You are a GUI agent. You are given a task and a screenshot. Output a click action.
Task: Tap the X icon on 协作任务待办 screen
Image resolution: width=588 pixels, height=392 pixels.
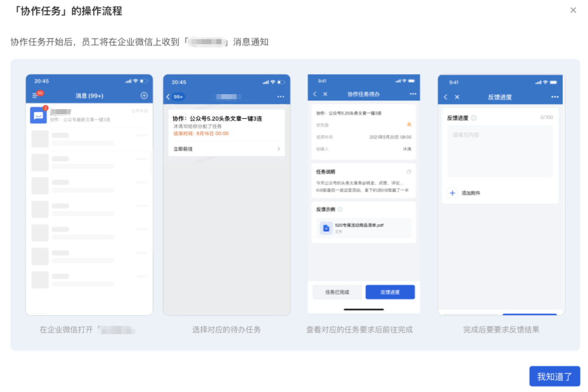tap(325, 94)
